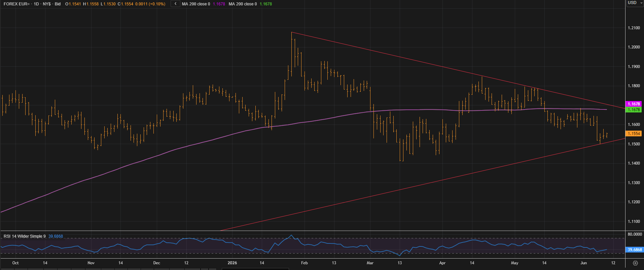Click the 1.2100 level on price scale
Screen dimensions: 644x270
[x=634, y=28]
